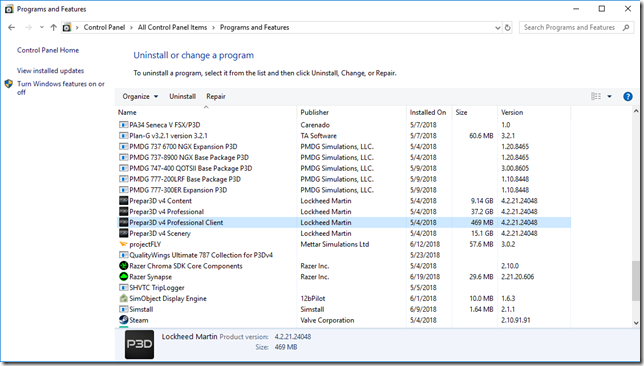Click the PMDG 747-400 QOTSII icon

(x=123, y=168)
